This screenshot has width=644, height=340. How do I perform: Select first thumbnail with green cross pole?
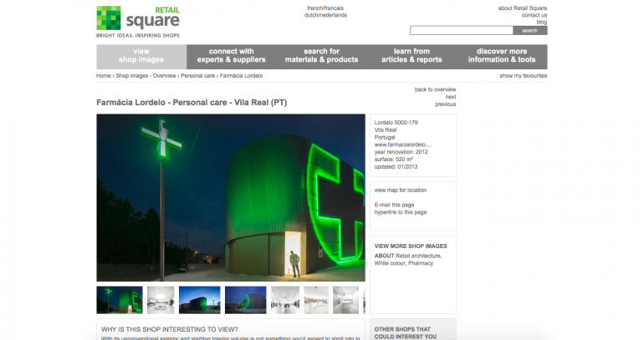click(120, 300)
